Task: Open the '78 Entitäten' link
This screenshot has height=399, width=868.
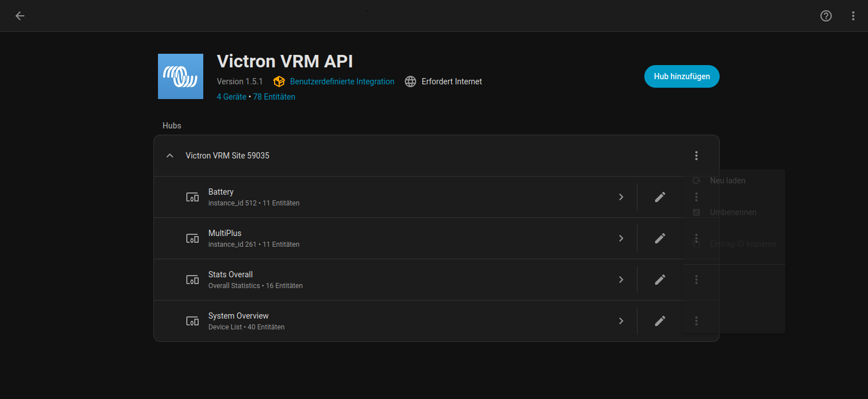Action: click(x=274, y=97)
